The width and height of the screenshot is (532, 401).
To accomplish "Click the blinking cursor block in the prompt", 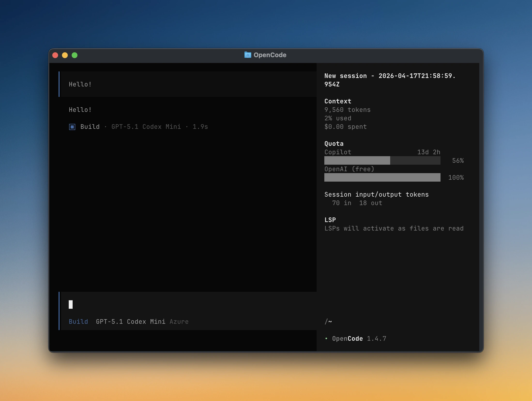I will coord(71,305).
